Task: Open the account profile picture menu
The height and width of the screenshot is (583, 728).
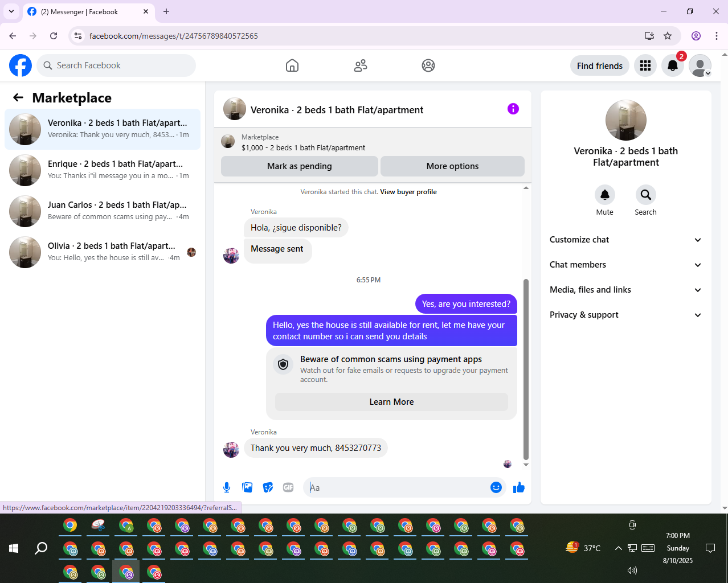Action: tap(700, 65)
